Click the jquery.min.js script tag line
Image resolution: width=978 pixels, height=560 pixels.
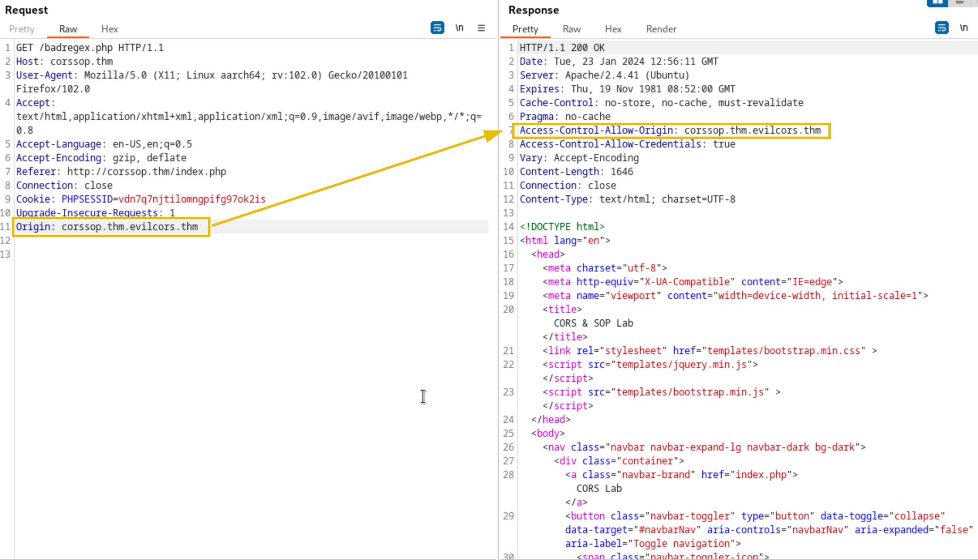(650, 365)
